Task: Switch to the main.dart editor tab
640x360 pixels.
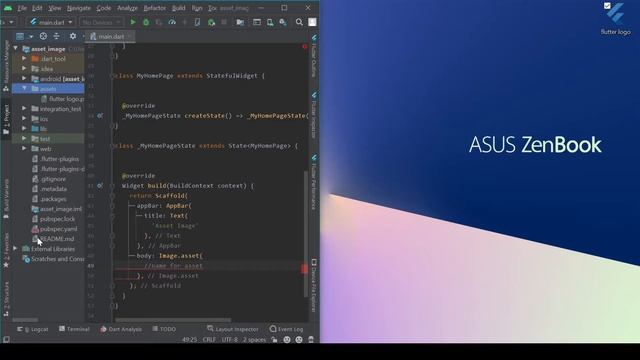Action: point(111,36)
